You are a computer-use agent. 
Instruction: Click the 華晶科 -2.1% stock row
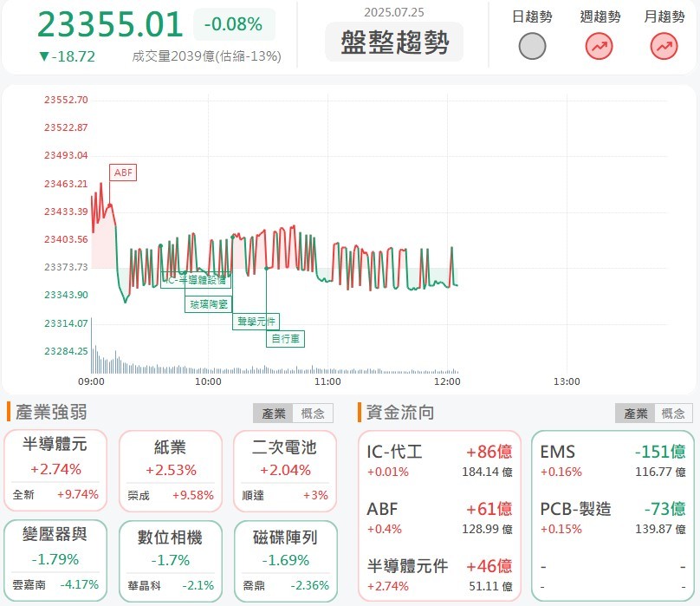pos(171,585)
